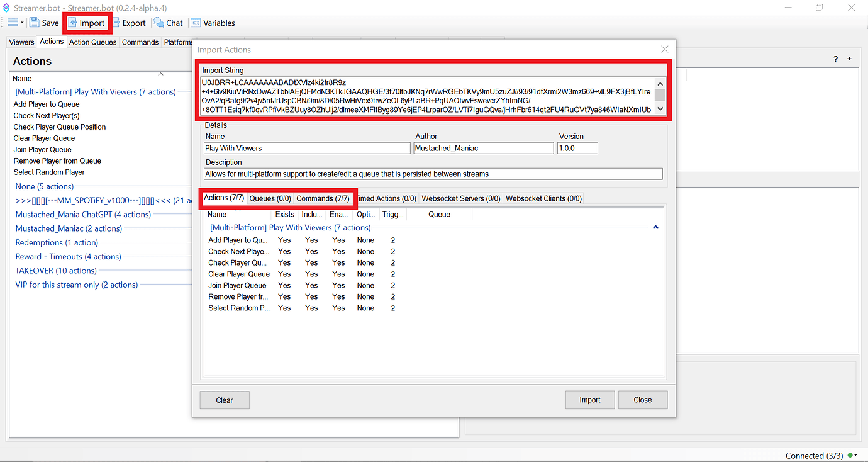
Task: Collapse the Play With Viewers group in dialog
Action: (x=655, y=227)
